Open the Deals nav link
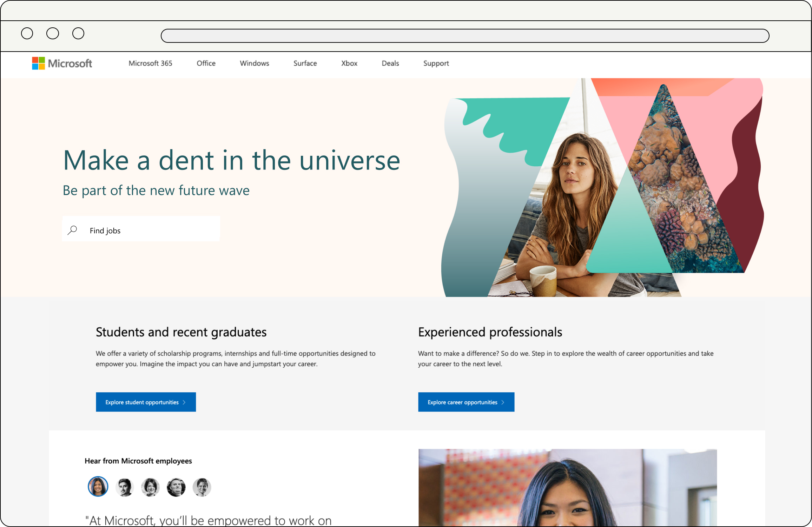Screen dimensions: 812x527 pyautogui.click(x=390, y=63)
